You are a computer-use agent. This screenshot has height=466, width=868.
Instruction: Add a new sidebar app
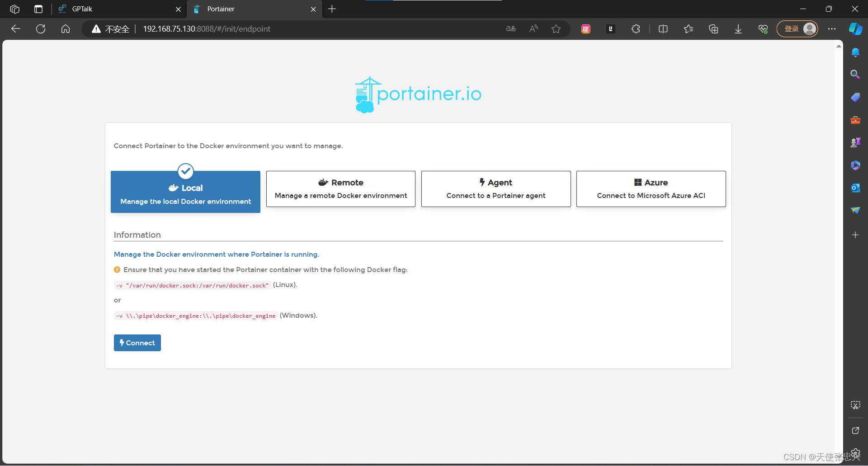pyautogui.click(x=855, y=235)
